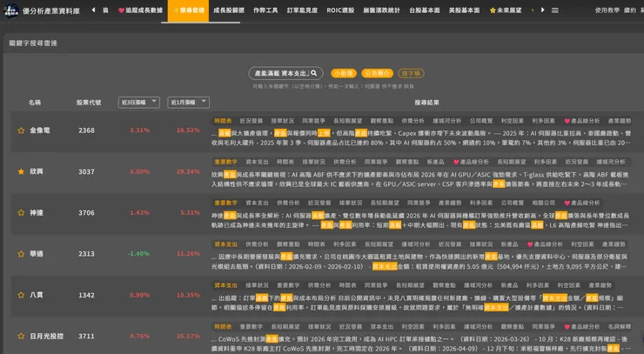Click the -1.40% value in the 華通 row

point(138,254)
